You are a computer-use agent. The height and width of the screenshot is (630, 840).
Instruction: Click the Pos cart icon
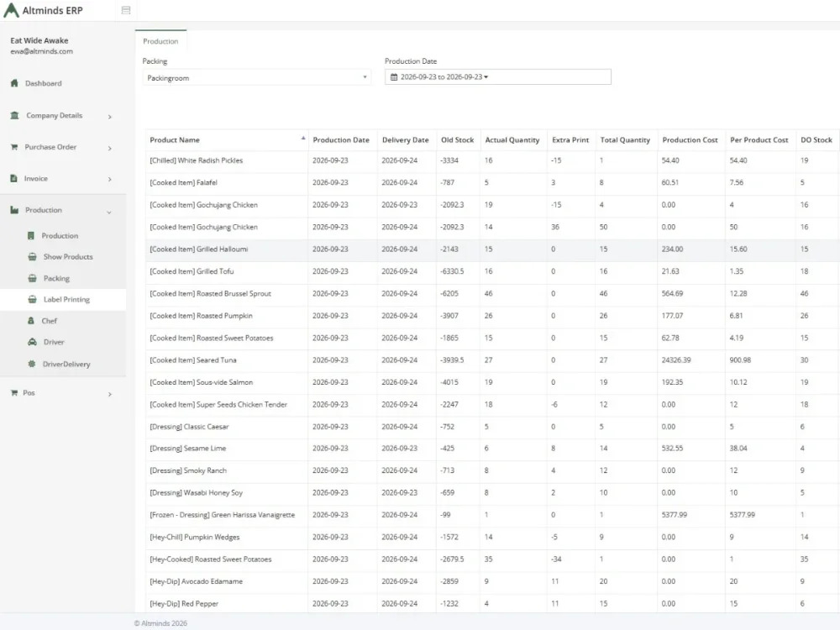[x=14, y=392]
